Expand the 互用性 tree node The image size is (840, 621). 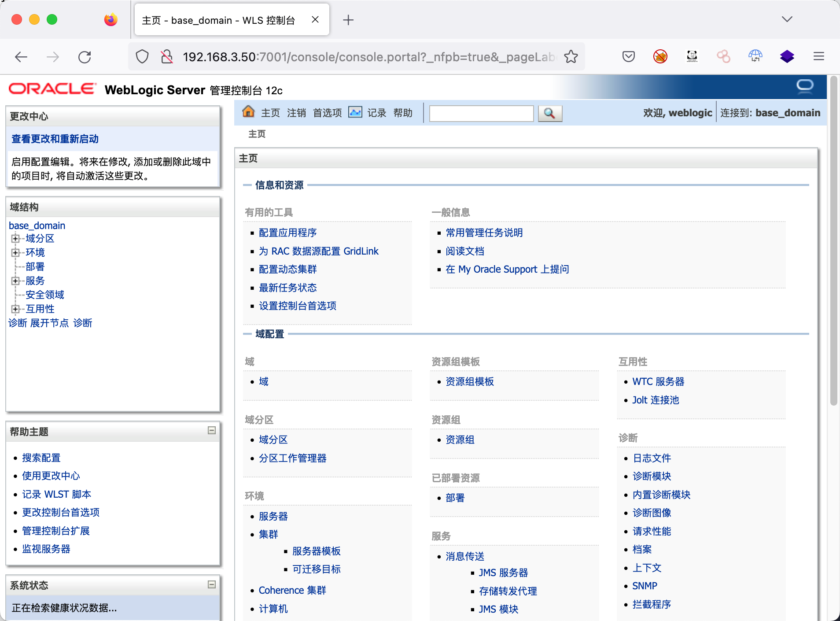15,309
